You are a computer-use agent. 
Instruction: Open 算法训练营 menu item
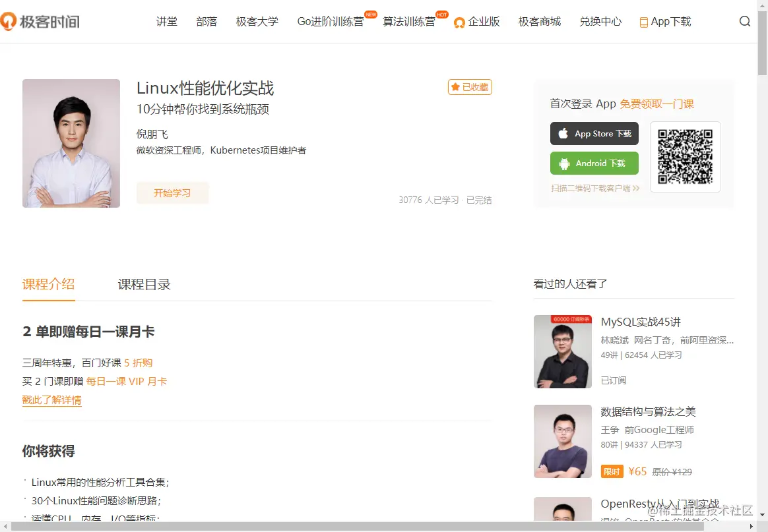click(x=408, y=22)
